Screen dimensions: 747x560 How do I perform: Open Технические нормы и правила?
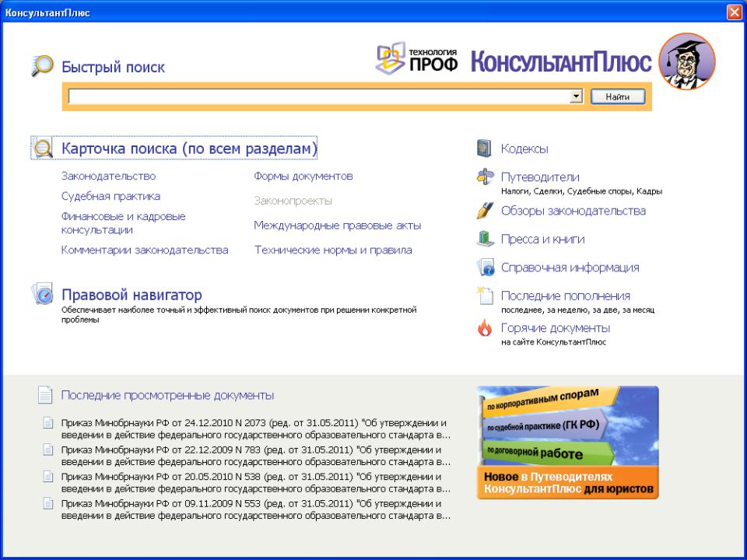pos(333,250)
